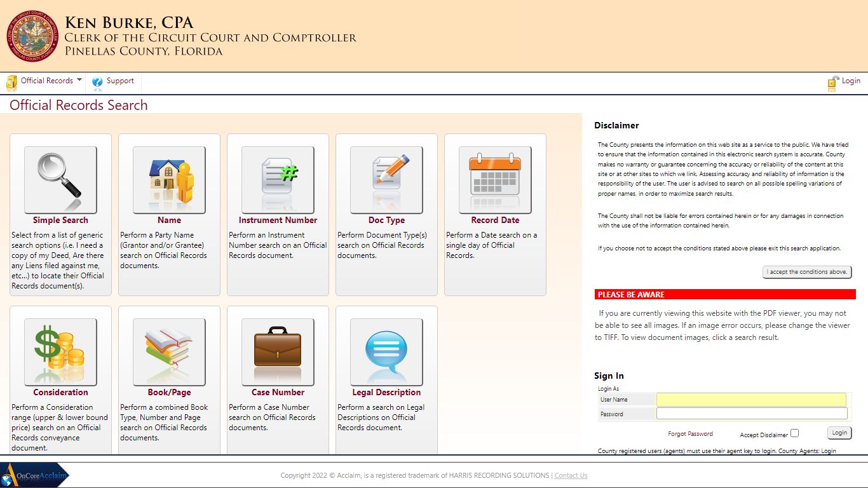
Task: Click the Legal Description card title
Action: tap(386, 393)
